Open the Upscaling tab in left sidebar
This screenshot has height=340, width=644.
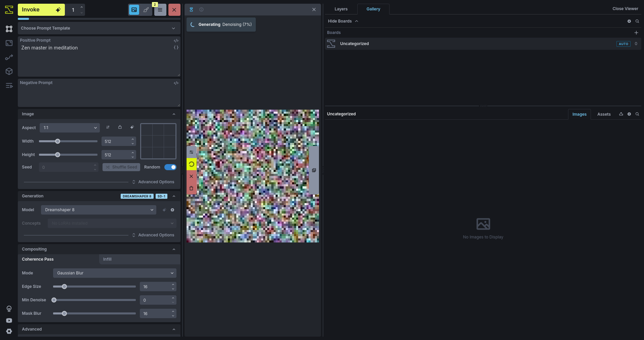(x=9, y=43)
